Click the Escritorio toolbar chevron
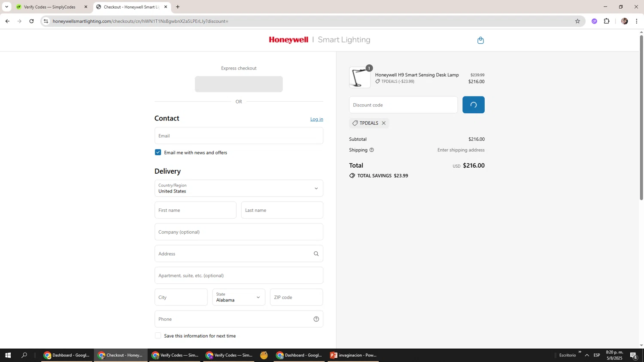Screen dimensions: 644x362 pos(580,352)
